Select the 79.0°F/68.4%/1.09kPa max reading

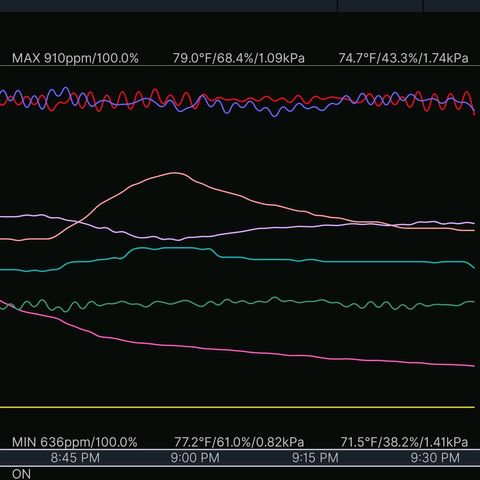click(239, 58)
